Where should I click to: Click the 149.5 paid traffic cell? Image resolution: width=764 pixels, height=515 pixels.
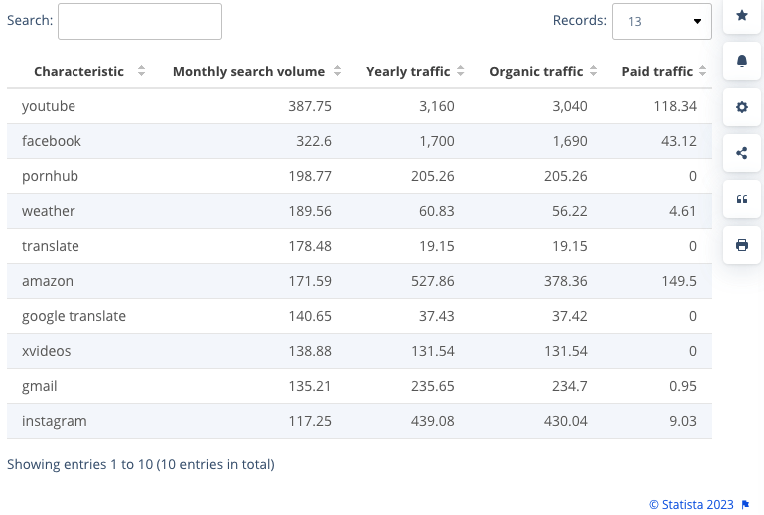click(679, 282)
